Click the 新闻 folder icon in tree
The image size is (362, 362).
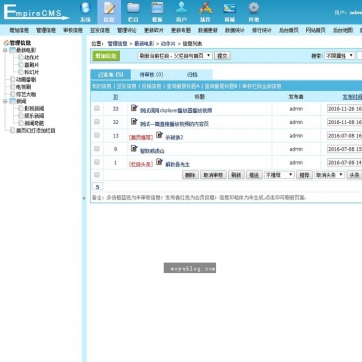[13, 101]
